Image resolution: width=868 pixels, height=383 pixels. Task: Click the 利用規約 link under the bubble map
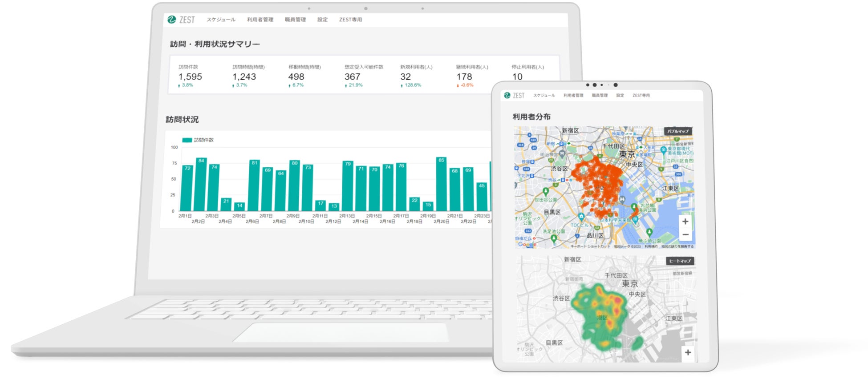tap(651, 246)
